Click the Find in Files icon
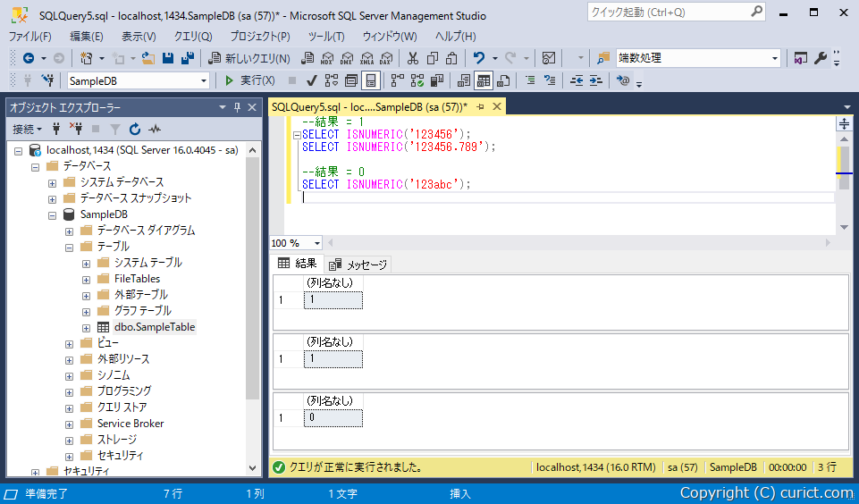859x504 pixels. coord(603,58)
